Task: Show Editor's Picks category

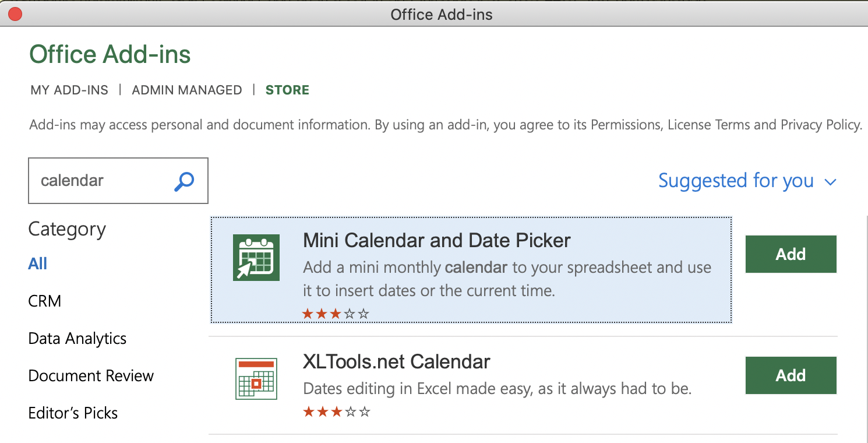Action: click(73, 413)
